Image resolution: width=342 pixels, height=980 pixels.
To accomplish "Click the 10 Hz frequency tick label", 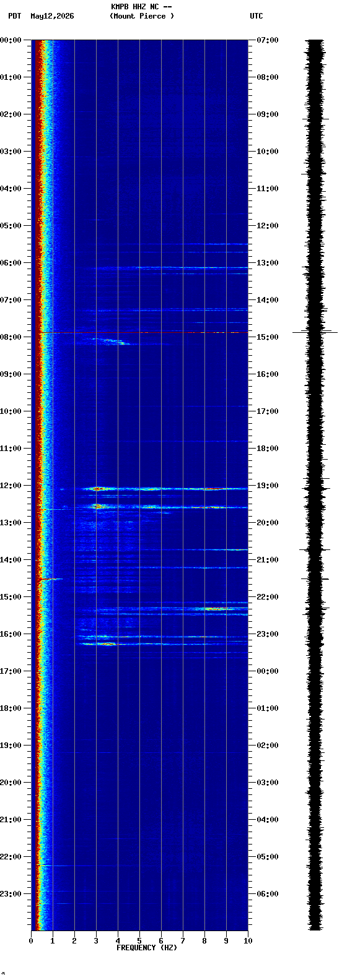I will [x=248, y=941].
